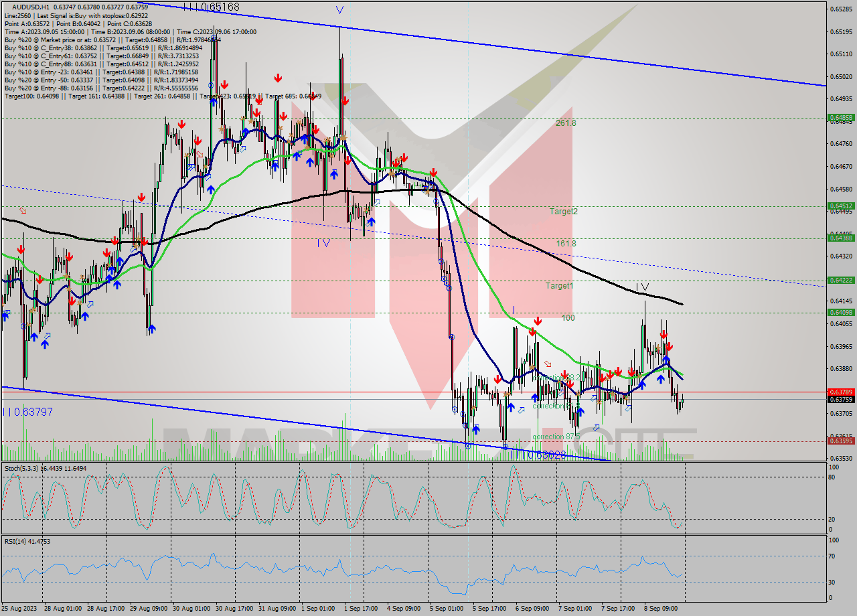Viewport: 857px width, 616px height.
Task: Click the red down arrow beside the V marker
Action: 344,100
